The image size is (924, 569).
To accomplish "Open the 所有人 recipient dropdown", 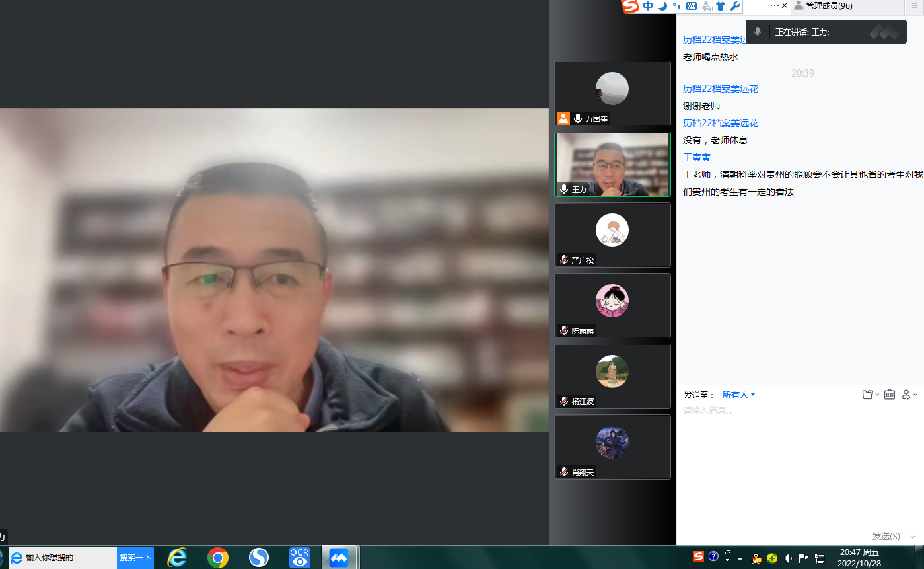I will (x=738, y=395).
